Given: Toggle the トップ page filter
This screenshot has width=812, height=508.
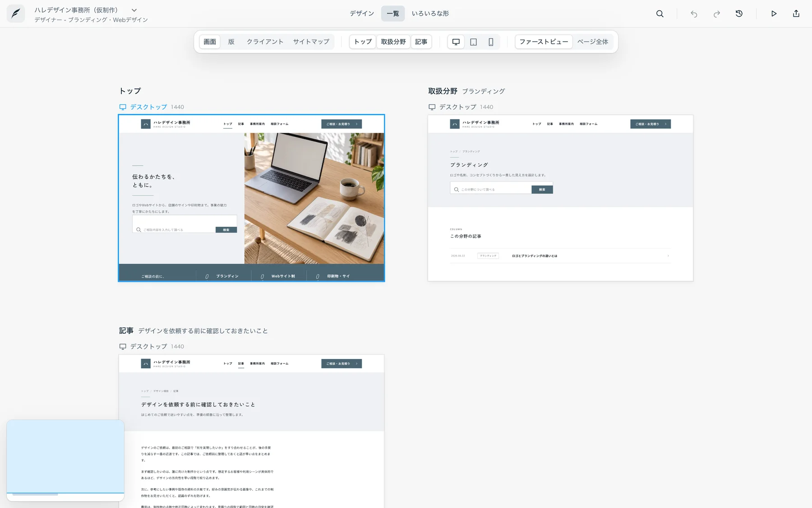Looking at the screenshot, I should (363, 42).
